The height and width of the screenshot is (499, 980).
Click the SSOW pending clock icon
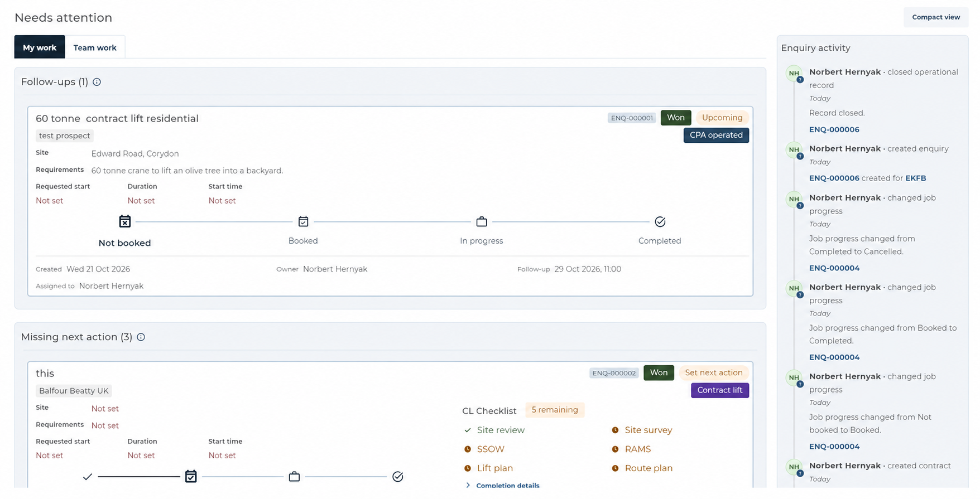(468, 449)
